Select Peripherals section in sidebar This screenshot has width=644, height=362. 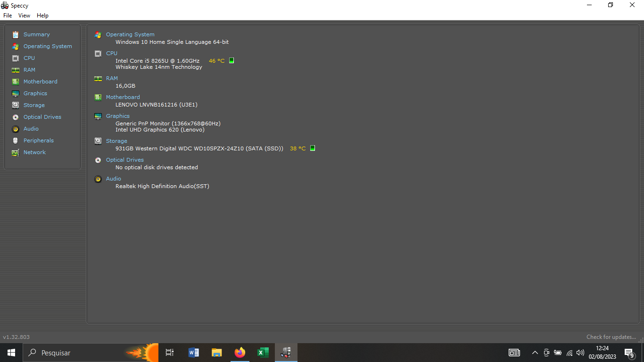tap(39, 140)
